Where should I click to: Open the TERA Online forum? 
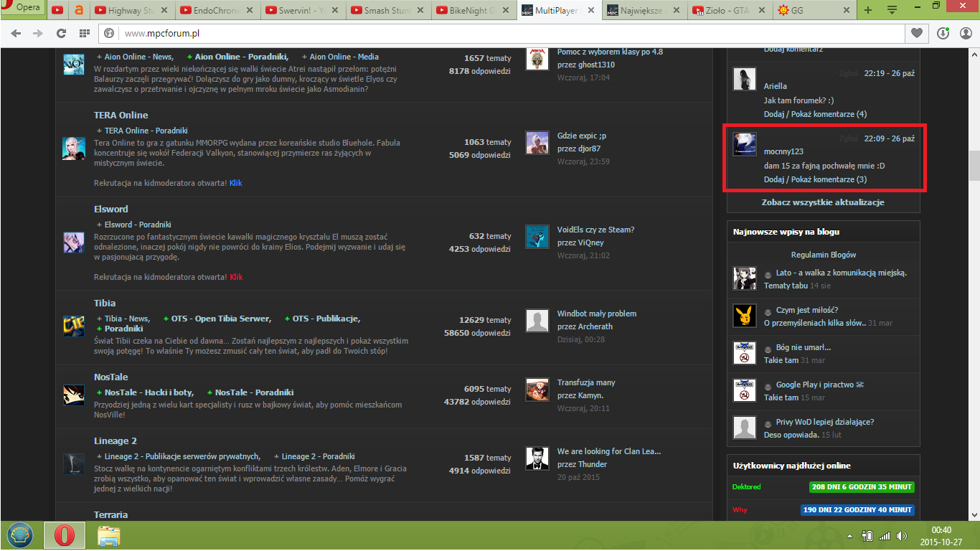pyautogui.click(x=121, y=115)
